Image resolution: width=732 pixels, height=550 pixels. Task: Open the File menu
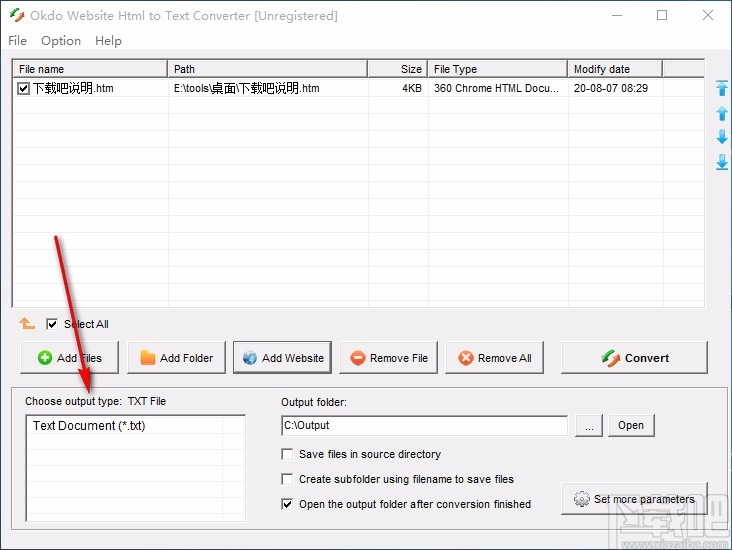coord(17,41)
